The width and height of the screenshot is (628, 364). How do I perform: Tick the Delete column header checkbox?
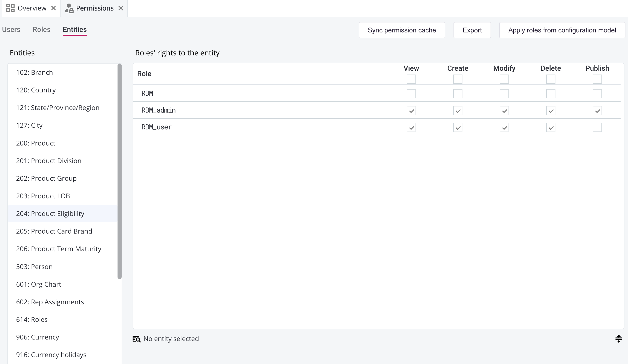click(x=551, y=79)
